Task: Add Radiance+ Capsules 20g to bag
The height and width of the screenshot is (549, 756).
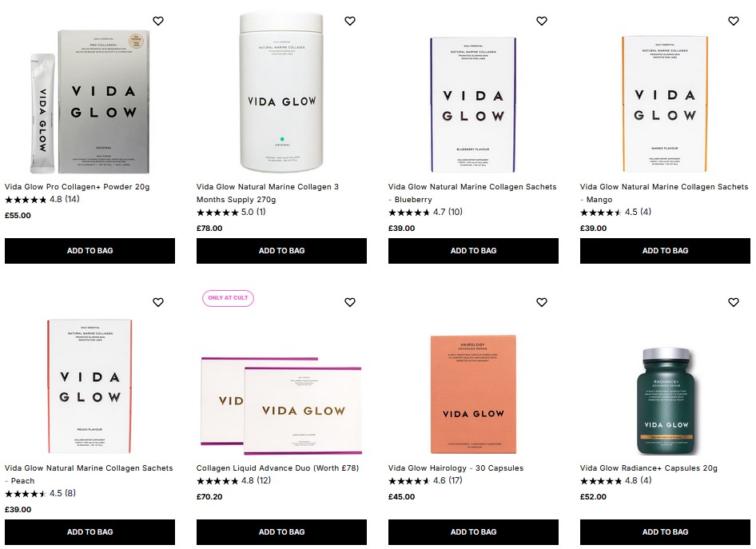Action: coord(665,531)
